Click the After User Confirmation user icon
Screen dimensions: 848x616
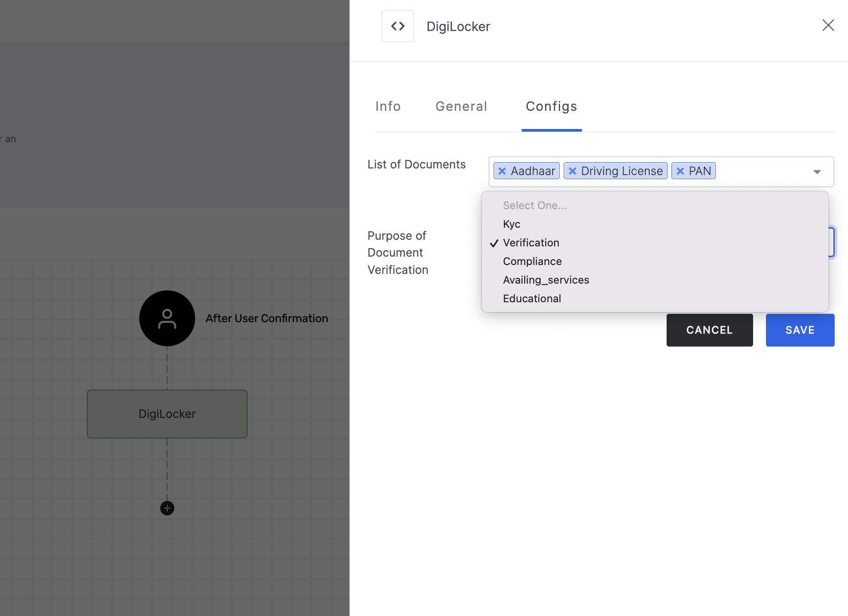pos(167,318)
